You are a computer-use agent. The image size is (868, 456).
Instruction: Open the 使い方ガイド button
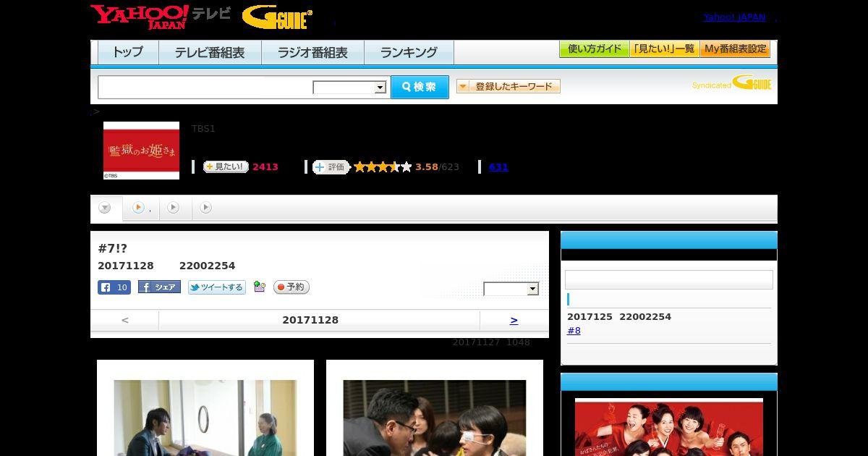(x=595, y=49)
